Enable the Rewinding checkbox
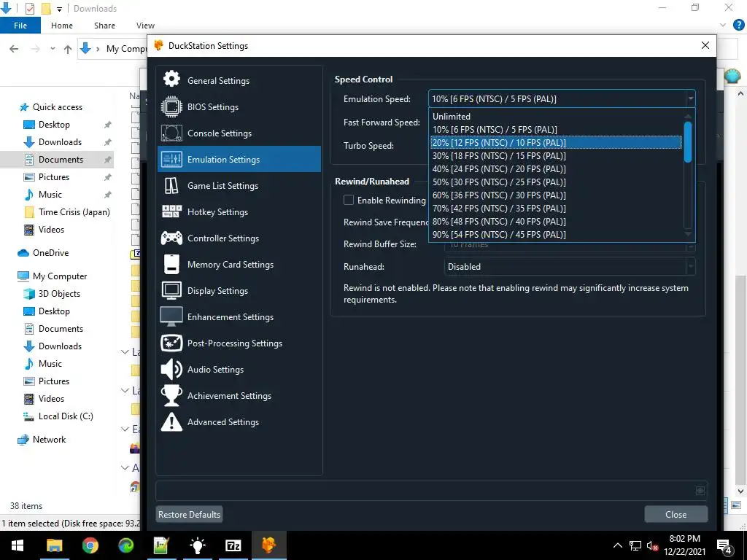 pyautogui.click(x=349, y=200)
